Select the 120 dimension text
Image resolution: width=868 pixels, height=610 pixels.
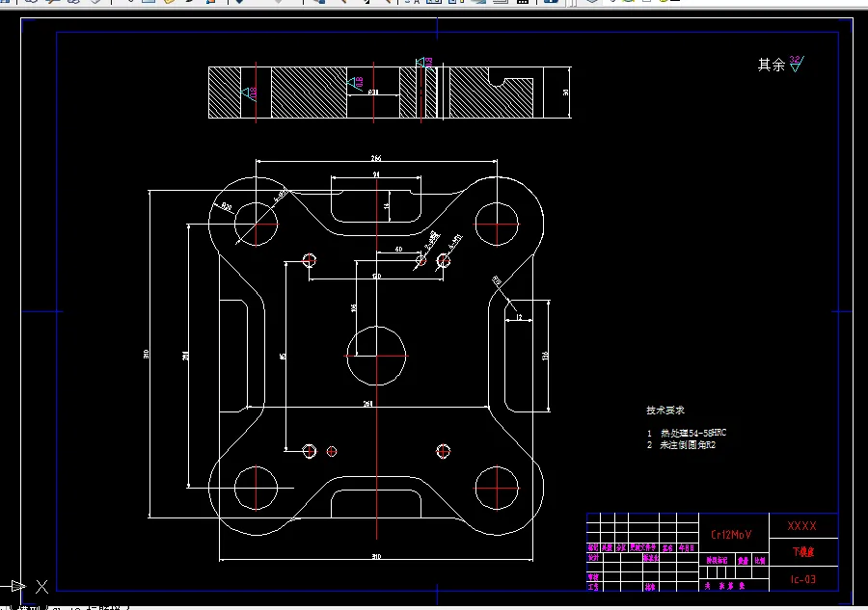(x=376, y=276)
